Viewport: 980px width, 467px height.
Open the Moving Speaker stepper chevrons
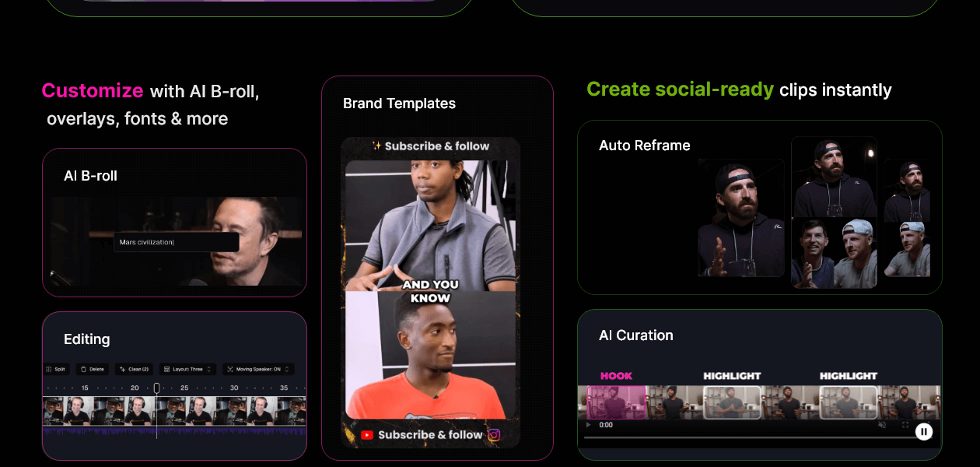(287, 369)
